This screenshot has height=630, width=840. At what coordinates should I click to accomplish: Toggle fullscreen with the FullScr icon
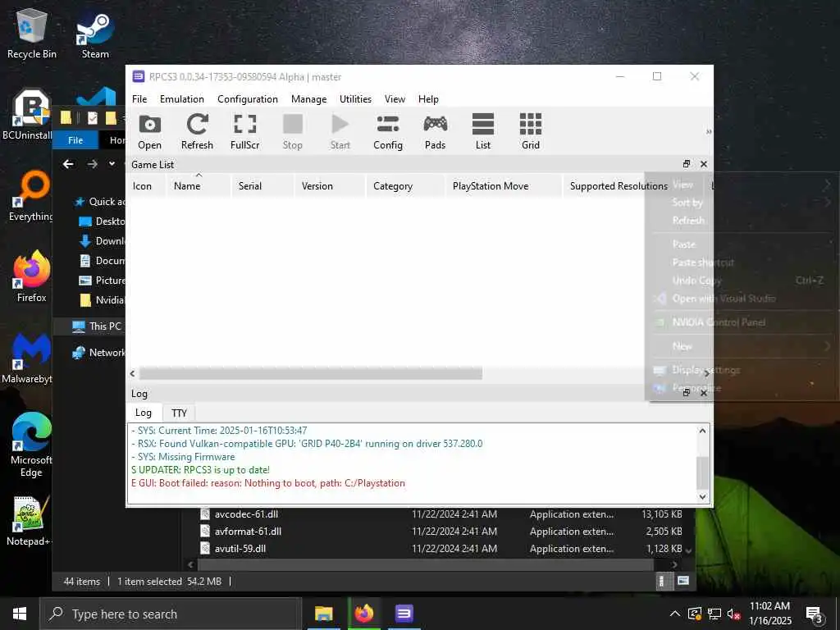(244, 132)
